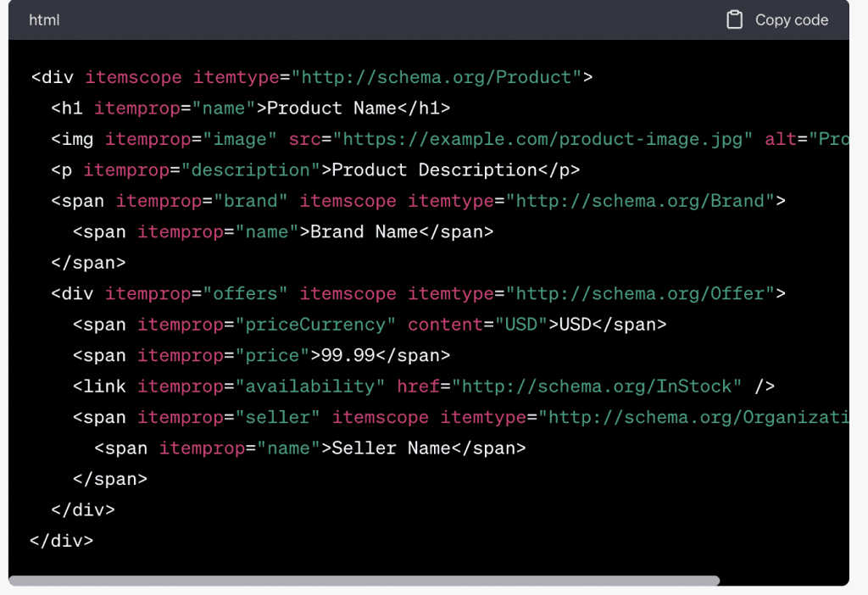Click the clipboard icon beside Copy code
The height and width of the screenshot is (595, 868).
734,19
